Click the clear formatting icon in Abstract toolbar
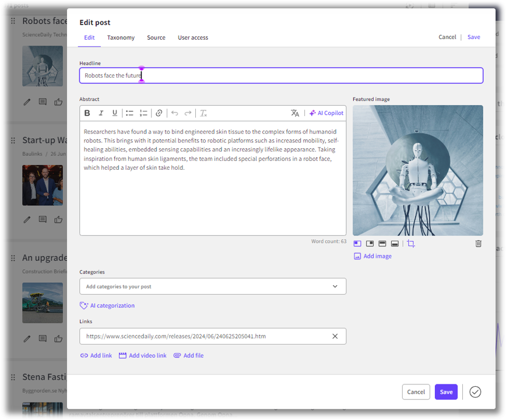 [203, 113]
